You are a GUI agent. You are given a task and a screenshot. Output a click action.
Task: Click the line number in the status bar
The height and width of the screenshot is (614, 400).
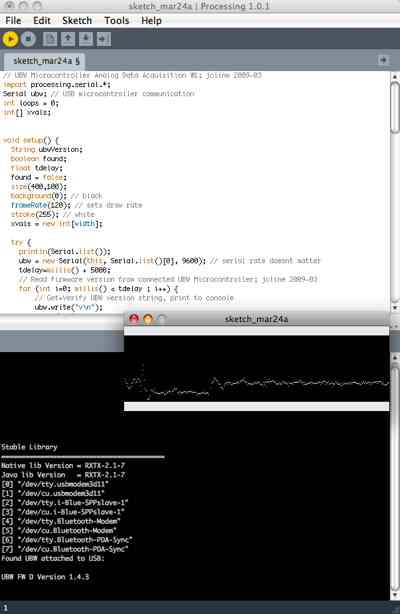coord(5,608)
